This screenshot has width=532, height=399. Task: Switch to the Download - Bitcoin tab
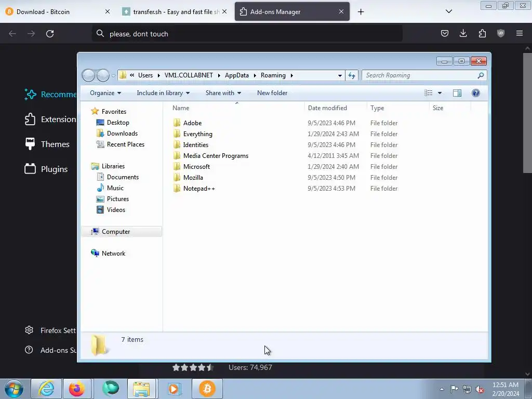point(58,11)
